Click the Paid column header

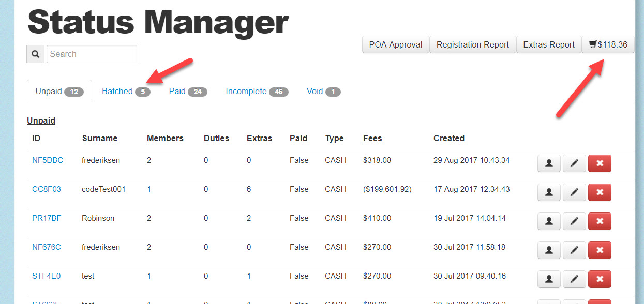pyautogui.click(x=298, y=138)
